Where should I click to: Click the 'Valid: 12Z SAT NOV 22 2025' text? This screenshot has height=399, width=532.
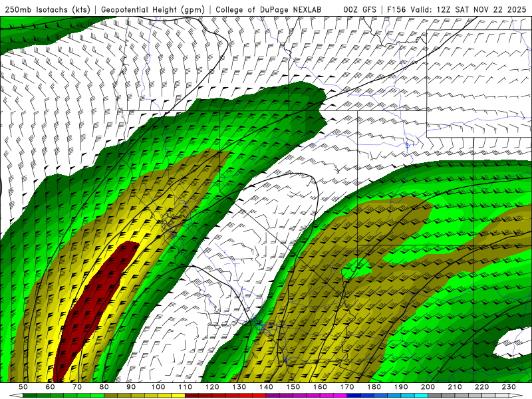click(468, 9)
